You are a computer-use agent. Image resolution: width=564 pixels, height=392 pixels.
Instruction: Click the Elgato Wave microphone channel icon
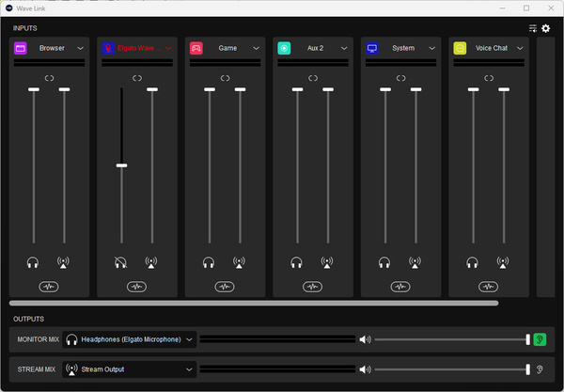(108, 48)
